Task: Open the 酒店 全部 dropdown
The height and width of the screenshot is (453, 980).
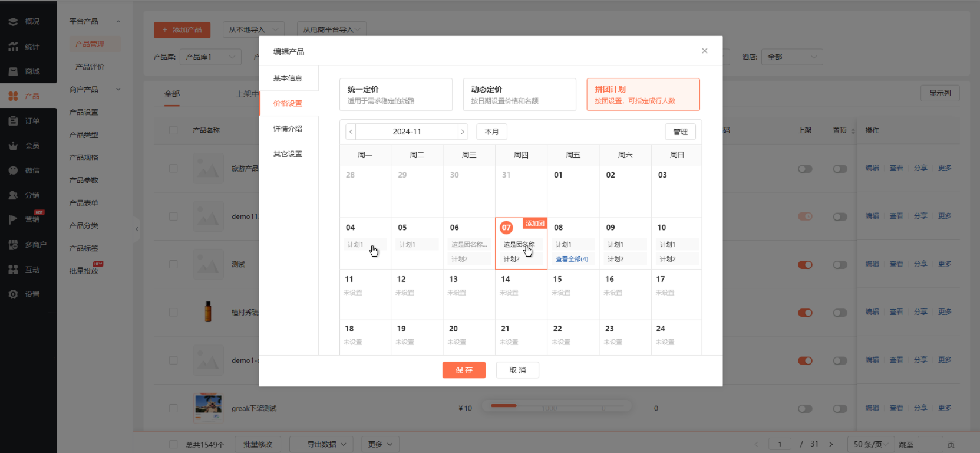Action: (792, 57)
